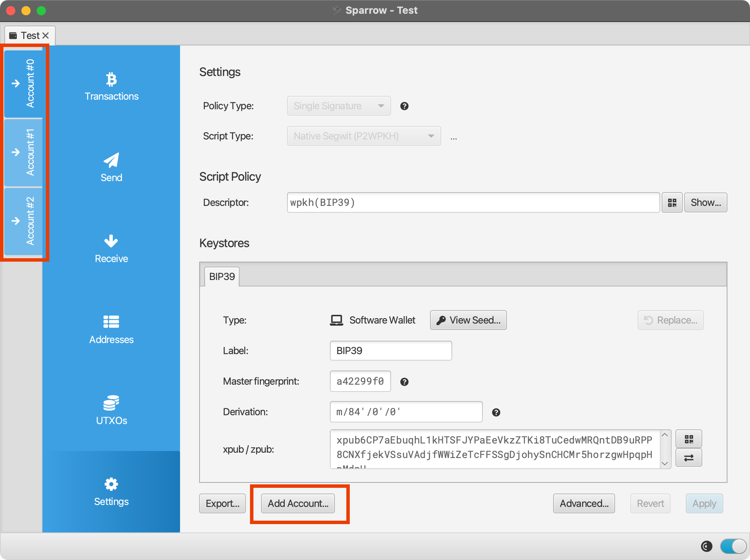Viewport: 750px width, 560px height.
Task: Select the Test wallet tab
Action: (x=30, y=36)
